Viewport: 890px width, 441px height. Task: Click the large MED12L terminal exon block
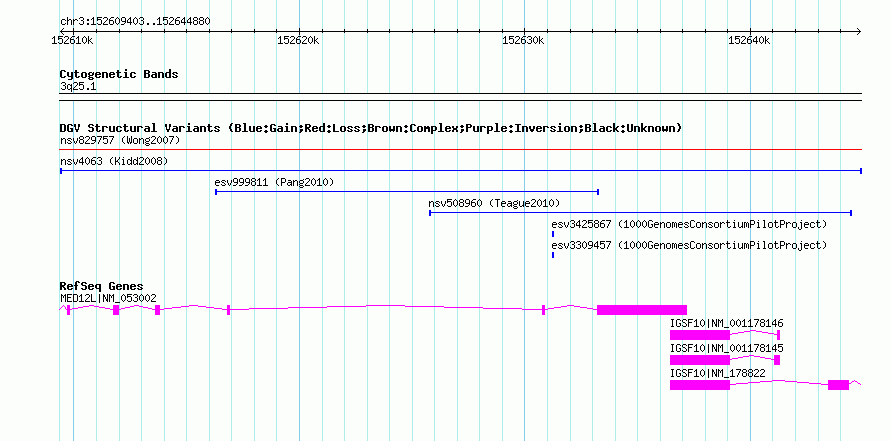coord(642,310)
